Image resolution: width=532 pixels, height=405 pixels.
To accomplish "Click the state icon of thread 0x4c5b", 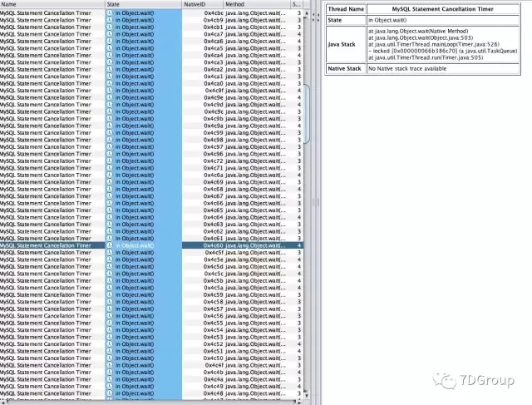I will click(109, 281).
